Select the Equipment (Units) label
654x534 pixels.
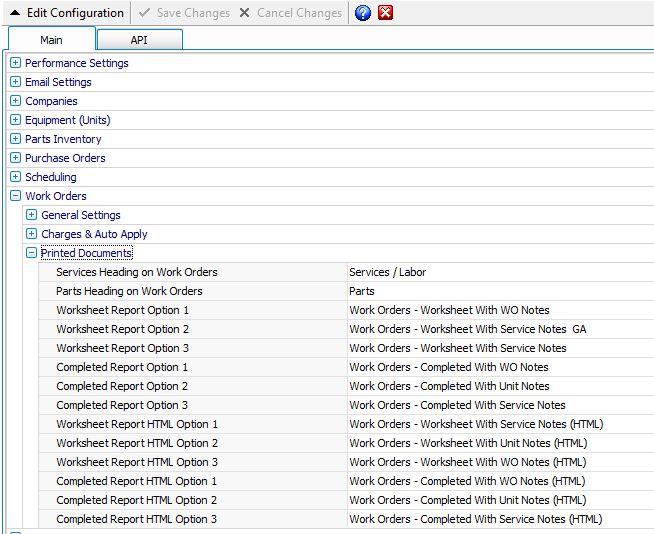pyautogui.click(x=68, y=120)
